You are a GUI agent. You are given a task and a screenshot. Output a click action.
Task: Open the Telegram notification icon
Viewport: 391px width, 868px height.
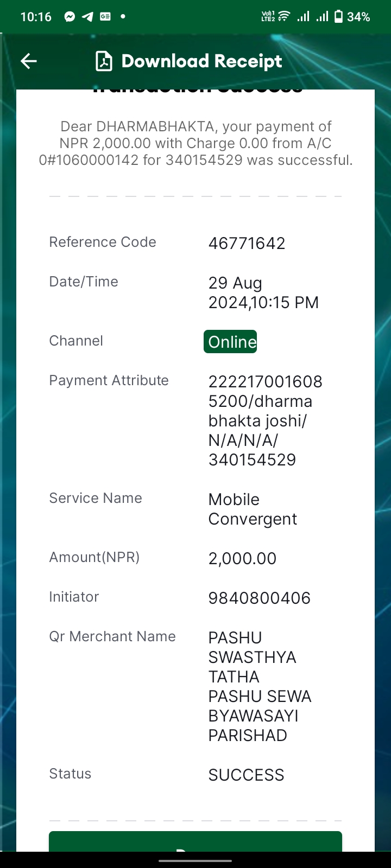click(87, 17)
